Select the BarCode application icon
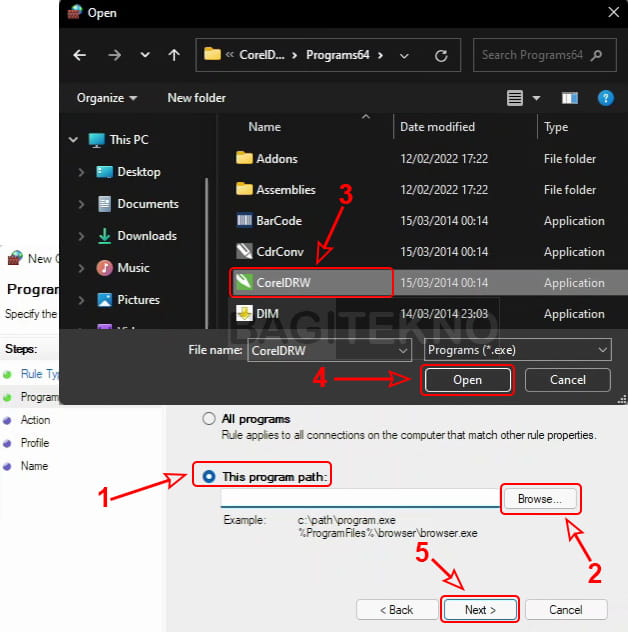 coord(244,220)
